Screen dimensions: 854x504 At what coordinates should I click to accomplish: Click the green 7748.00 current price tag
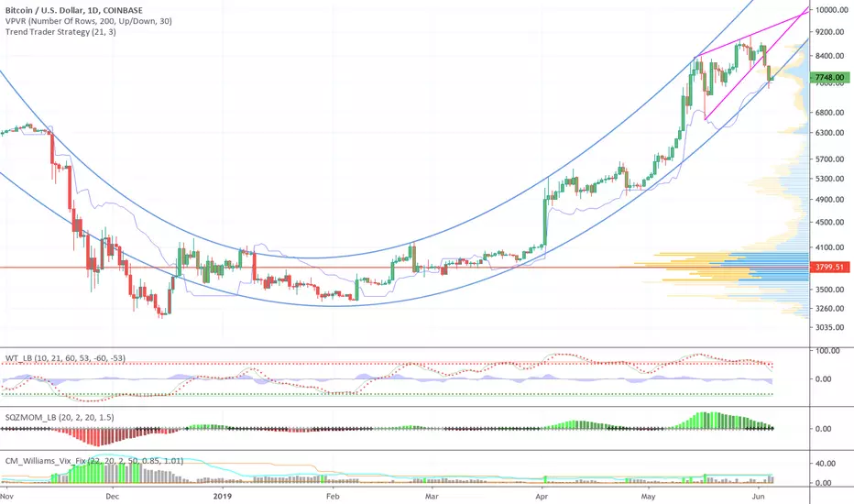click(830, 78)
